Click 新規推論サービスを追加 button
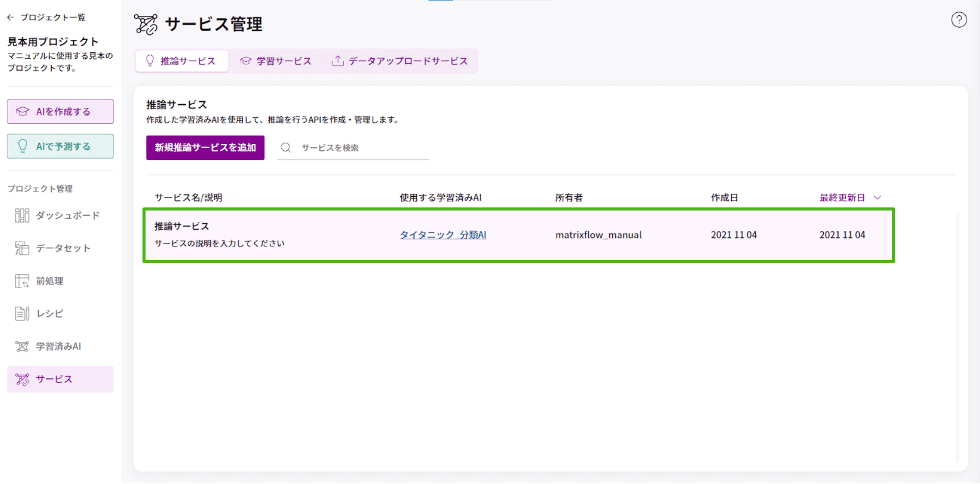980x484 pixels. coord(205,148)
